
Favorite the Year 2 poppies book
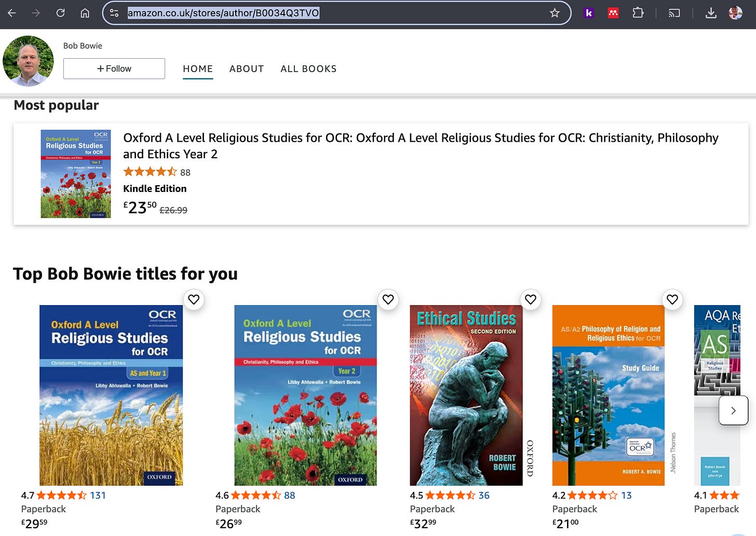tap(388, 299)
